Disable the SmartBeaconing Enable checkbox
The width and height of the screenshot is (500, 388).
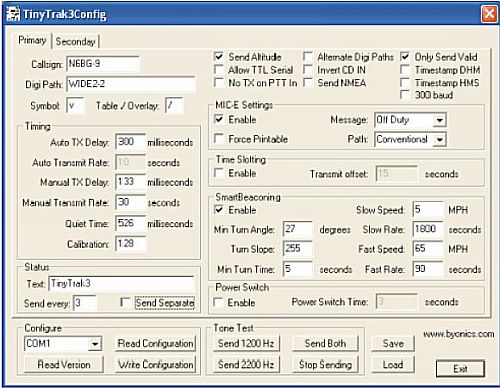219,210
